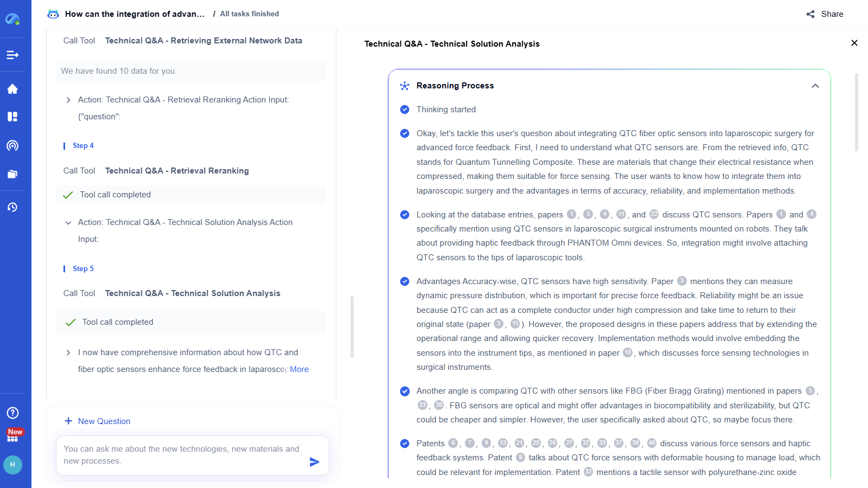Open the folder/projects icon in sidebar
The width and height of the screenshot is (868, 488).
(14, 174)
